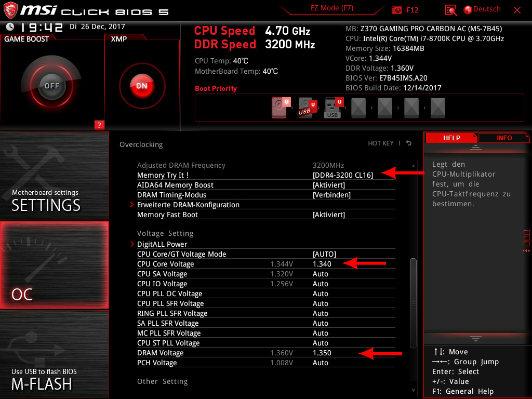Switch to the HELP tab
Image resolution: width=532 pixels, height=399 pixels.
pos(451,138)
